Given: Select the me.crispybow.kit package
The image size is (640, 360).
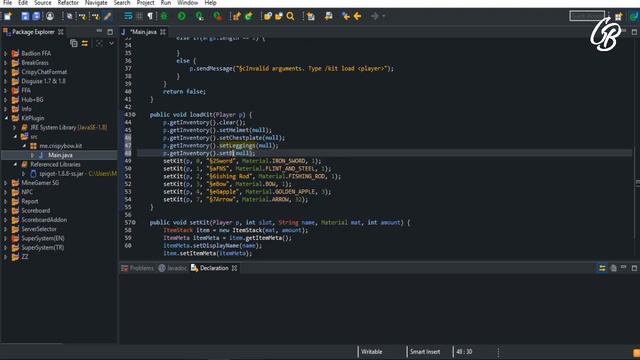Looking at the screenshot, I should pos(60,146).
